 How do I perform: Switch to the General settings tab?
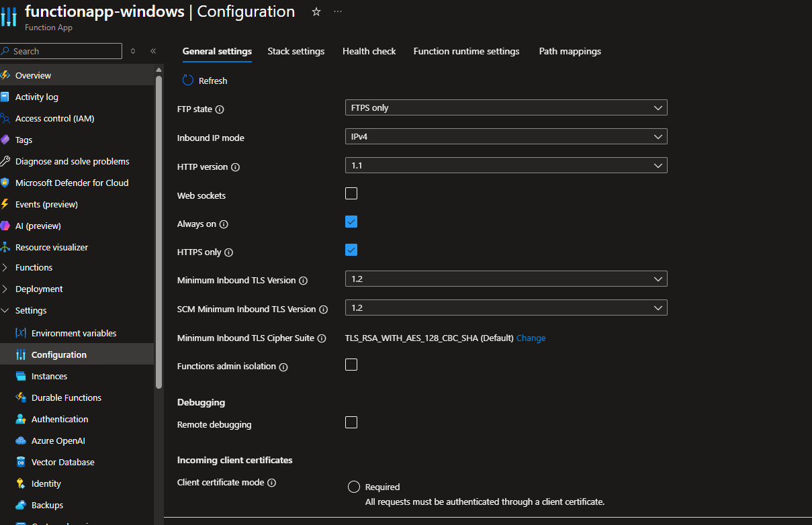pyautogui.click(x=217, y=51)
